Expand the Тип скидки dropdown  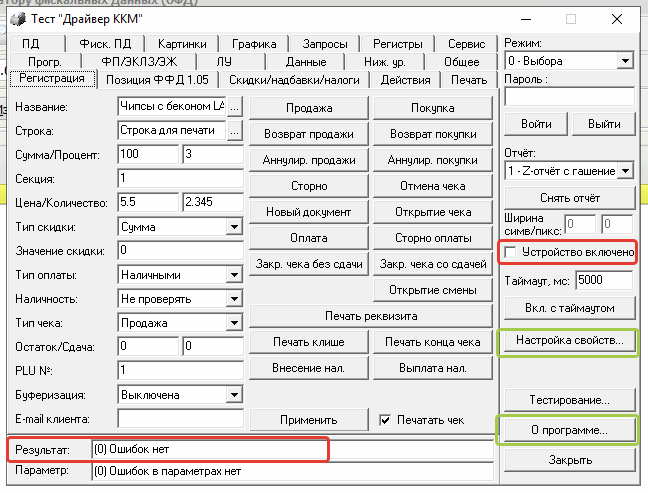(x=234, y=227)
